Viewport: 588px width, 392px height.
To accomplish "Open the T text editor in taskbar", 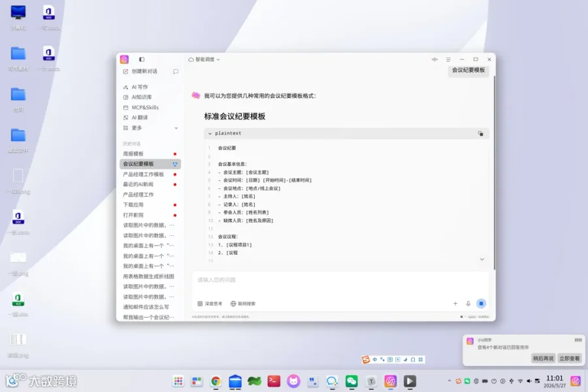I will click(371, 381).
